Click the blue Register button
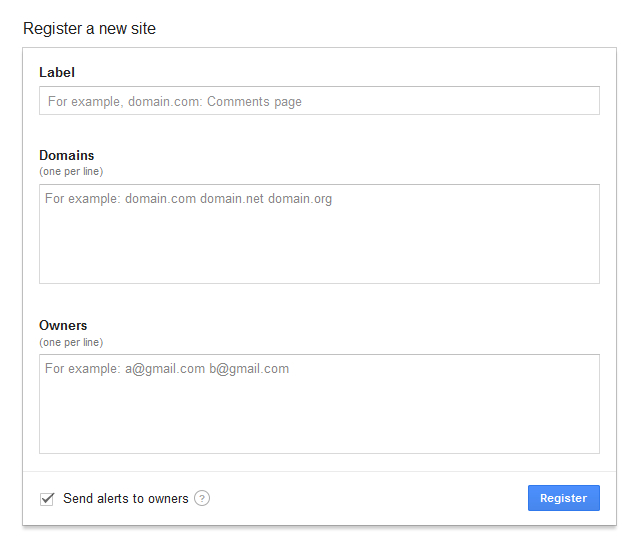 click(564, 498)
